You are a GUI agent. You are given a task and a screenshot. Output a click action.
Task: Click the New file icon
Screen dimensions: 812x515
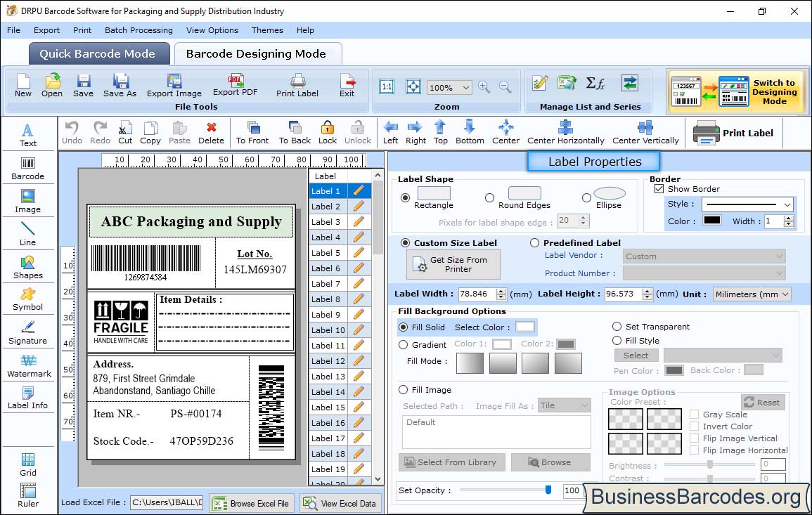click(23, 86)
